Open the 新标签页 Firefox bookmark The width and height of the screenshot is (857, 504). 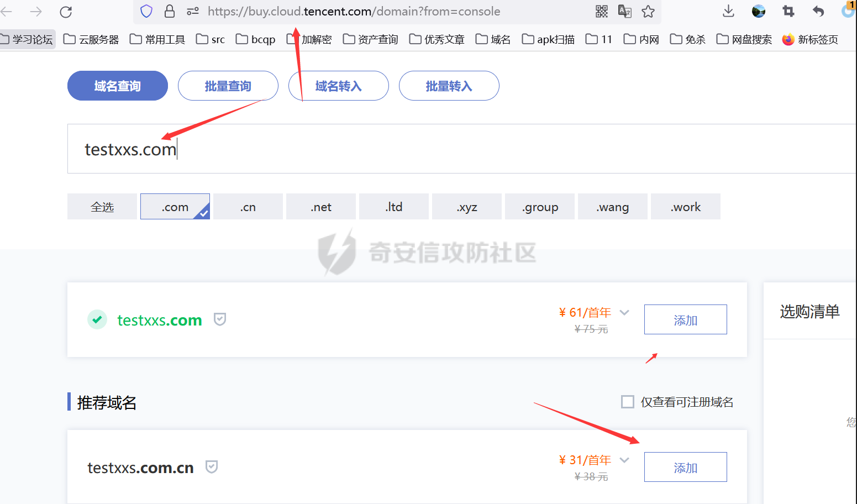pos(810,39)
